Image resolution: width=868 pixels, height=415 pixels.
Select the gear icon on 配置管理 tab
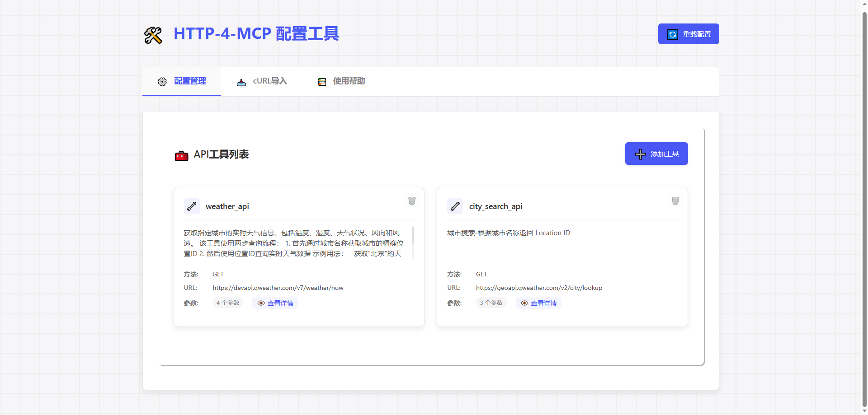[162, 82]
